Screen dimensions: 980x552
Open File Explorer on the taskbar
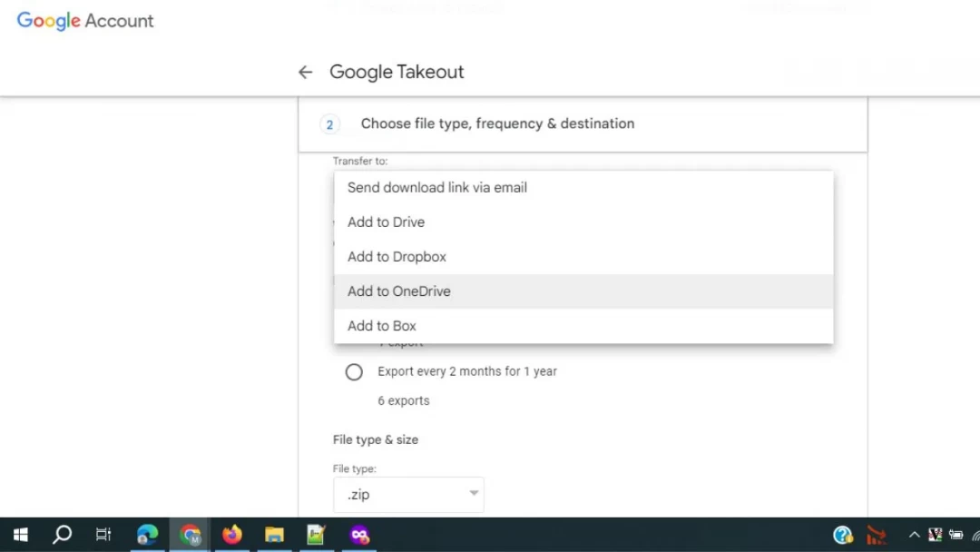point(274,535)
